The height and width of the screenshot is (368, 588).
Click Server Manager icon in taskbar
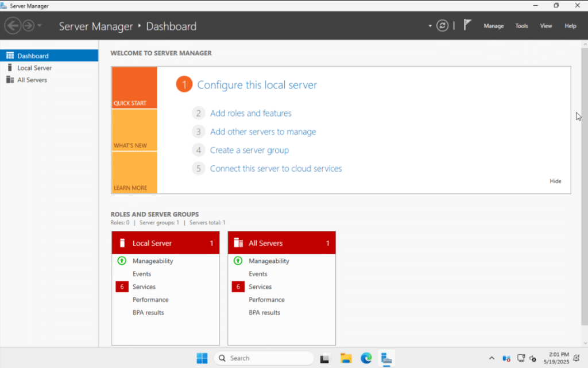click(x=386, y=359)
